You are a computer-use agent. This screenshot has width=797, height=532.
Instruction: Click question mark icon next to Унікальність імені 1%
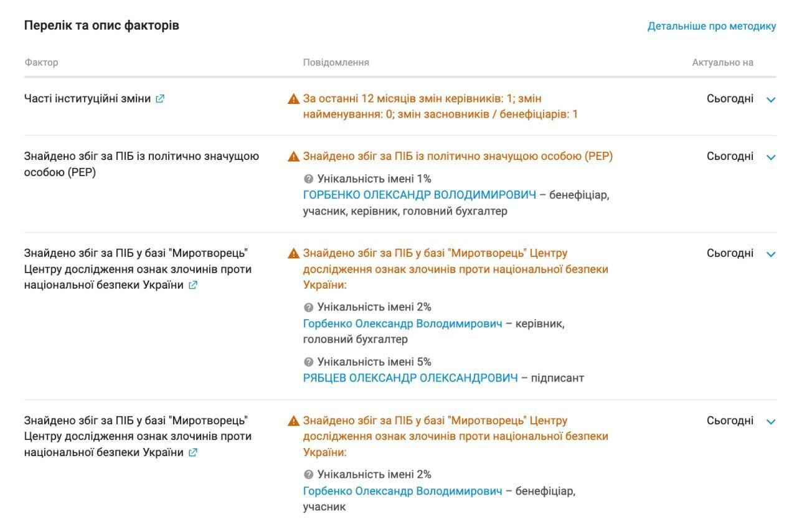coord(308,179)
